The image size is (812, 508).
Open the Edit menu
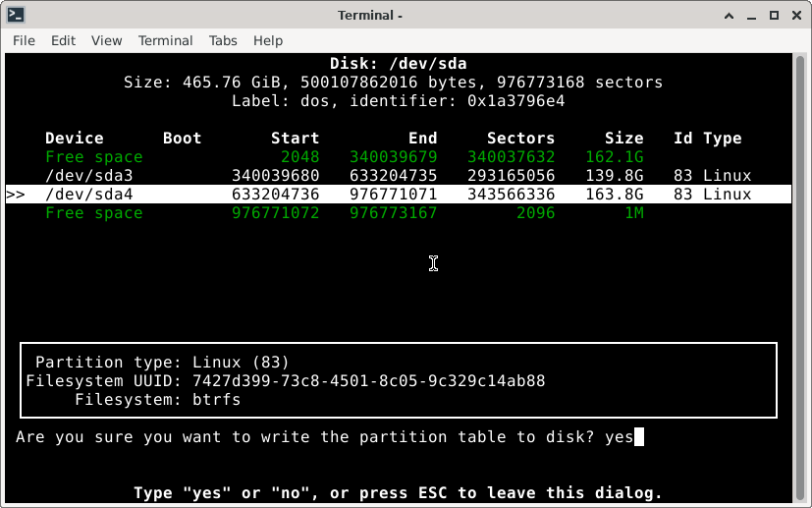pos(63,40)
